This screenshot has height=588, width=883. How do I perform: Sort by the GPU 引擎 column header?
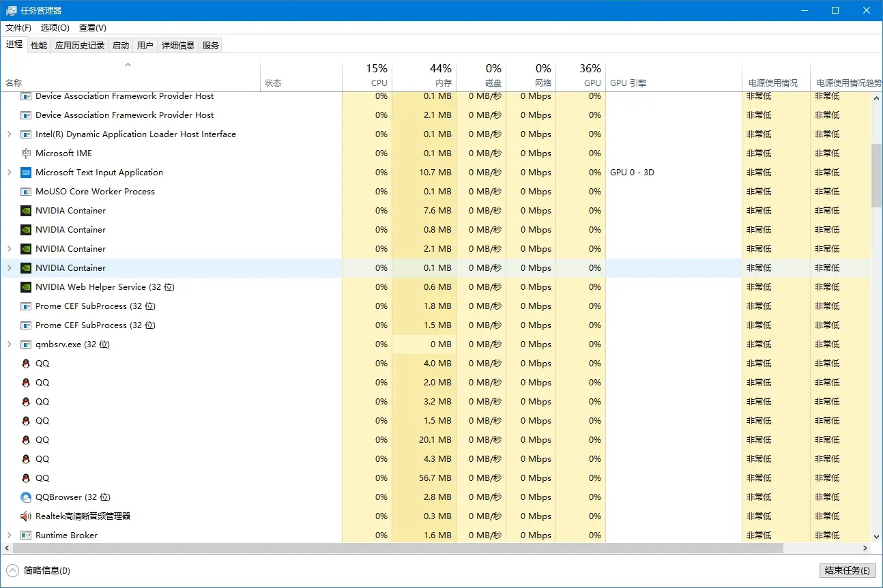pyautogui.click(x=674, y=76)
